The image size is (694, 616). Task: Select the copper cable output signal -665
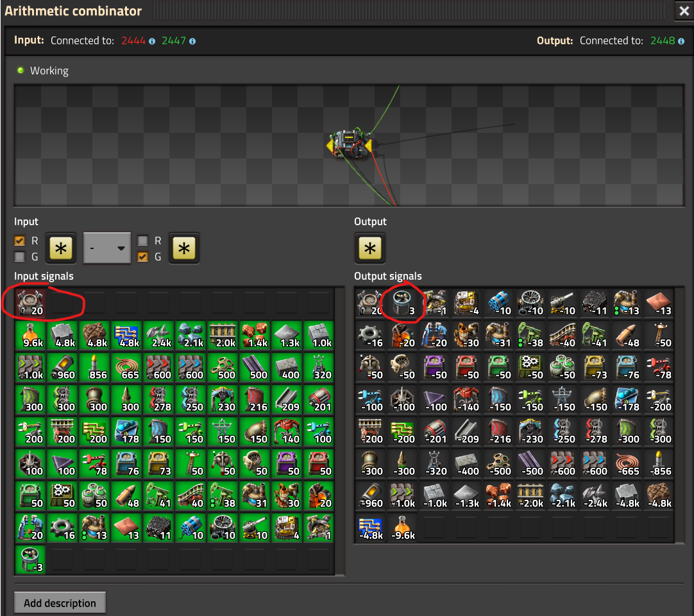627,464
